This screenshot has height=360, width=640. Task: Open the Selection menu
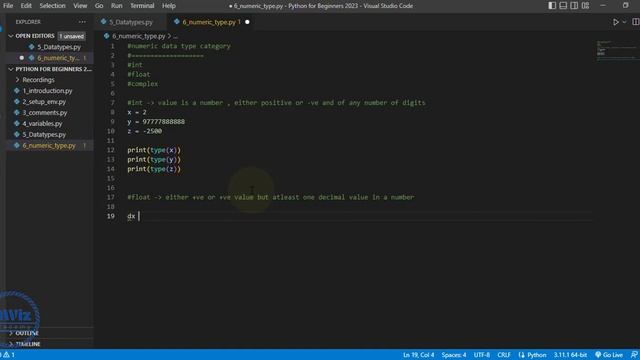click(52, 6)
